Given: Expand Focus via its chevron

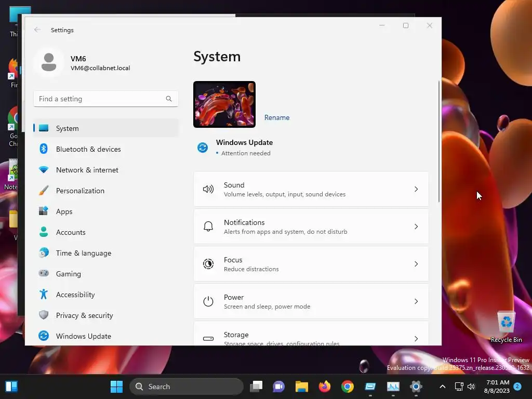Looking at the screenshot, I should click(x=416, y=263).
